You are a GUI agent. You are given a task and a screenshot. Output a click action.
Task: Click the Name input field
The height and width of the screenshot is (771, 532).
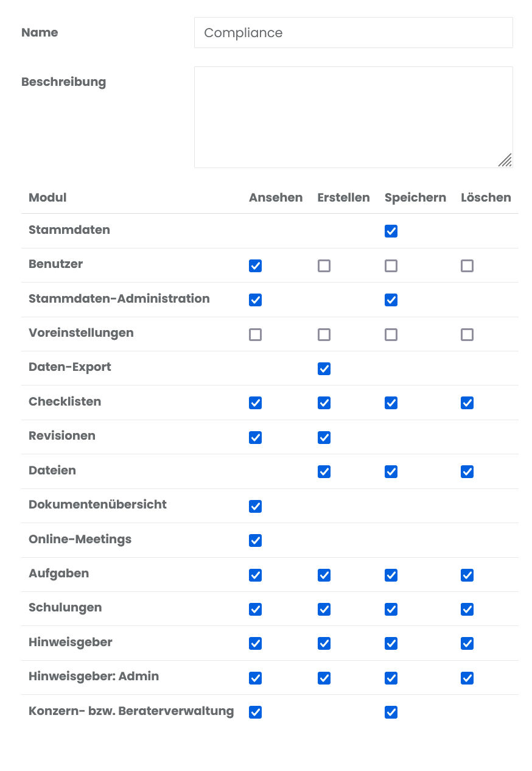pyautogui.click(x=353, y=33)
